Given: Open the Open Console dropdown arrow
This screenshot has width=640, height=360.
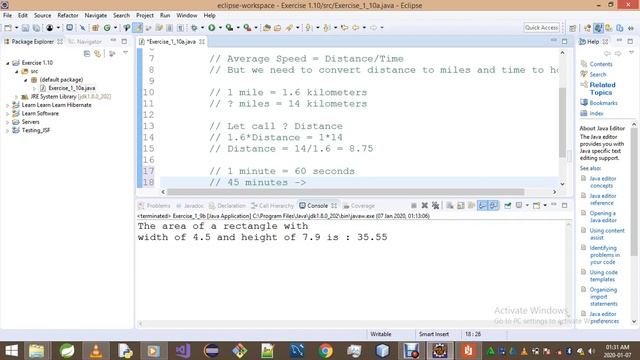Looking at the screenshot, I should pos(545,205).
